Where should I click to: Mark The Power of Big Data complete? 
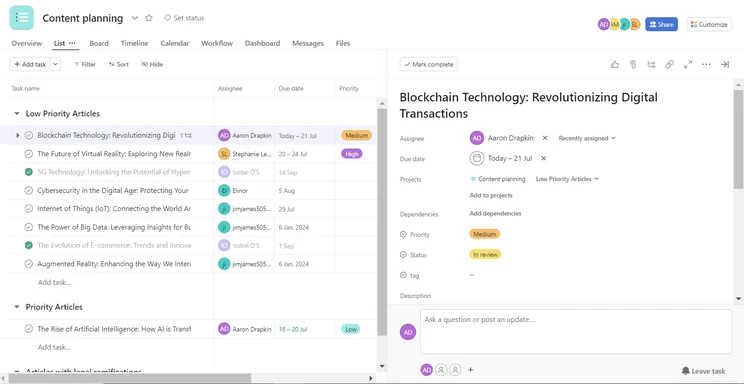(28, 227)
